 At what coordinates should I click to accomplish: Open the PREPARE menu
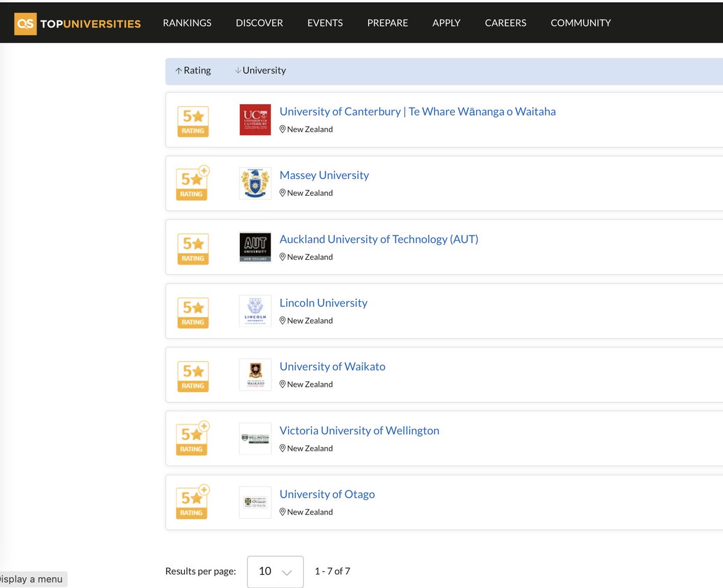(x=387, y=23)
